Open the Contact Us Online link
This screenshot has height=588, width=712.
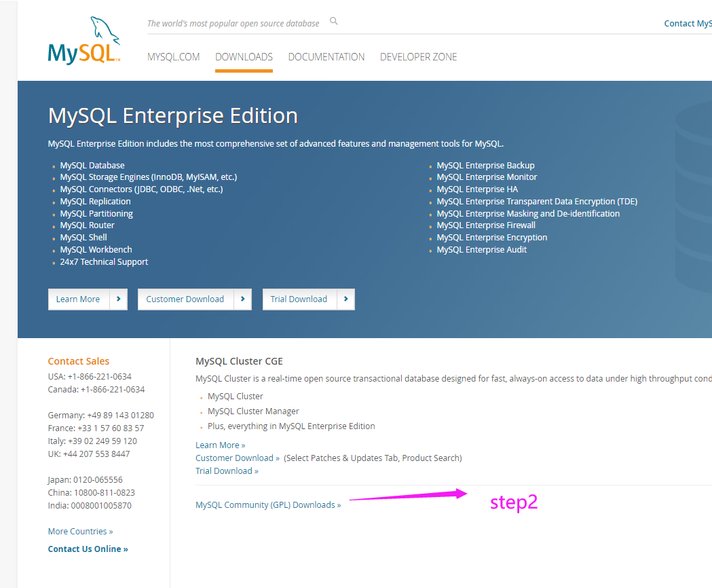click(x=88, y=549)
